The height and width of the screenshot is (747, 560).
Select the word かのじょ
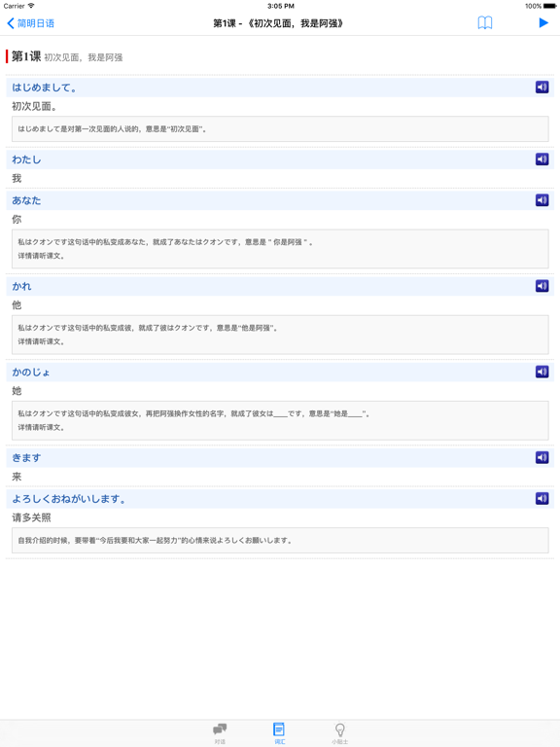[x=31, y=373]
